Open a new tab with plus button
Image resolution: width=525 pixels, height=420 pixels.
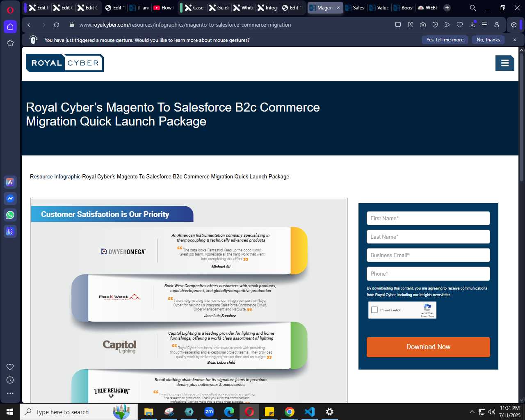[447, 8]
